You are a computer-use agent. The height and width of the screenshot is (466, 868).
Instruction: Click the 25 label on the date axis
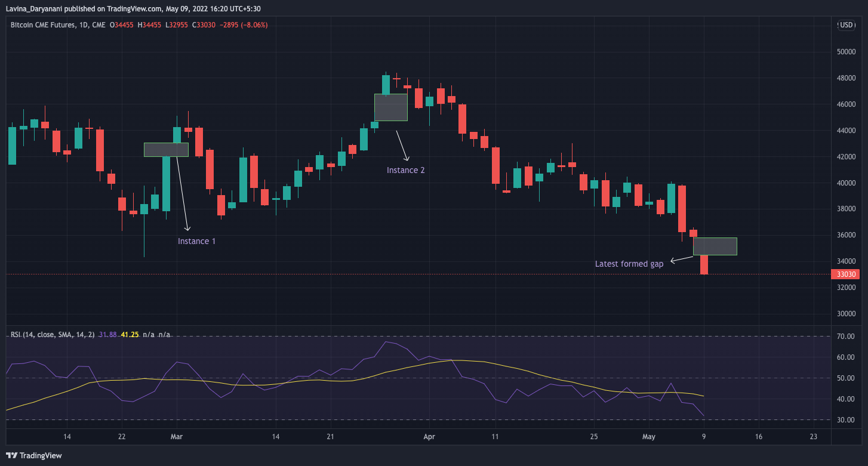(x=594, y=437)
